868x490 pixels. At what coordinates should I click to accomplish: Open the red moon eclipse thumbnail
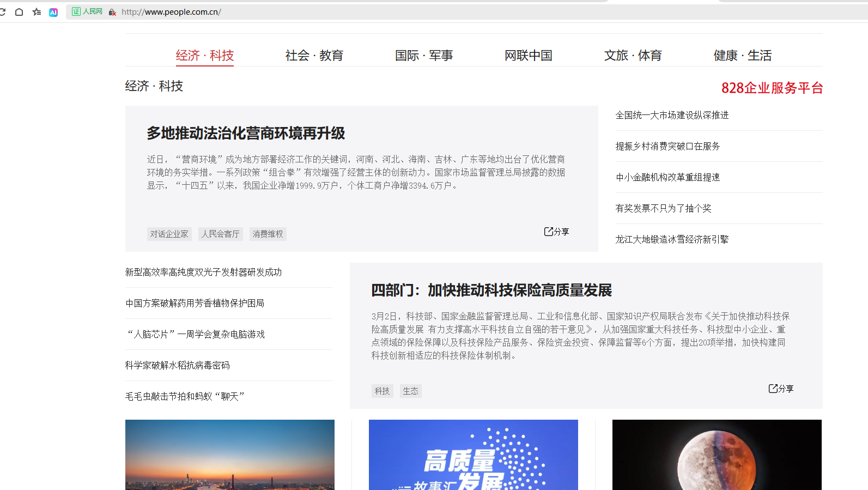click(x=717, y=455)
